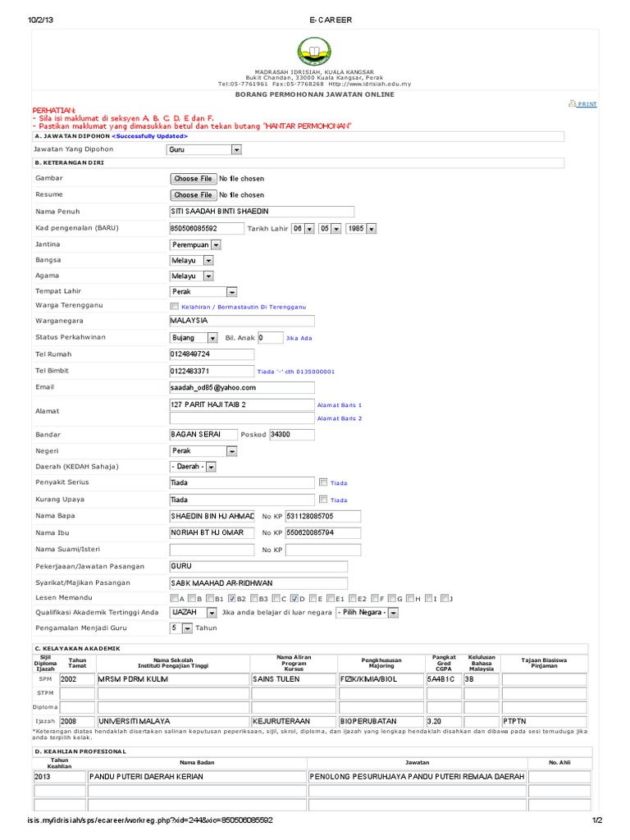
Task: Tick licence class B checkbox
Action: pos(192,598)
